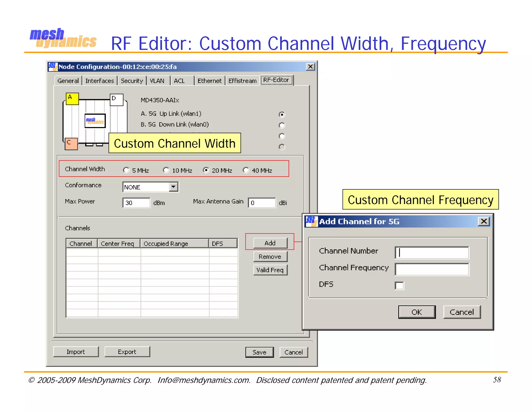The image size is (532, 411).
Task: Focus the Max Antenna Gain field
Action: pyautogui.click(x=262, y=203)
